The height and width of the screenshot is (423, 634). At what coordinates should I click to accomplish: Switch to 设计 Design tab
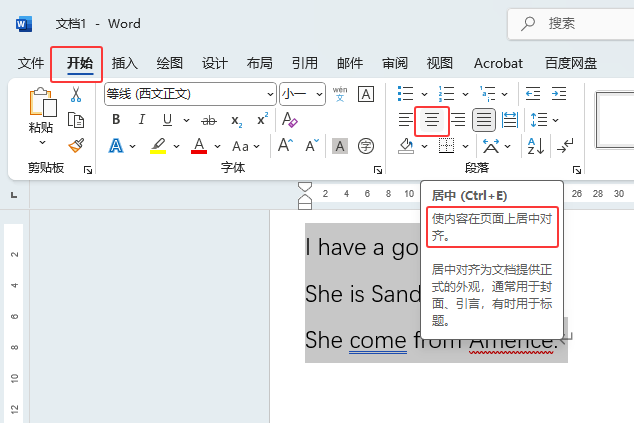(x=215, y=63)
